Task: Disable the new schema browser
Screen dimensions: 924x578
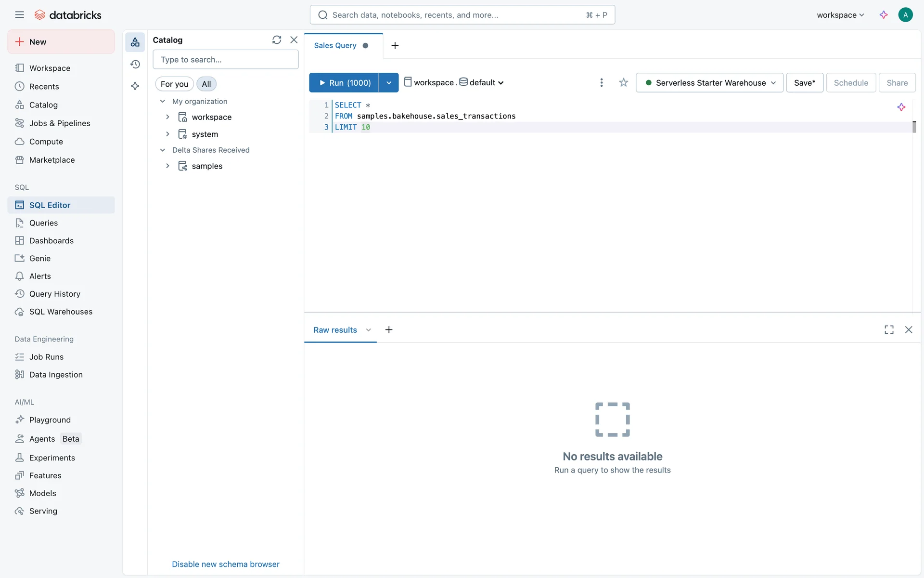Action: click(x=225, y=564)
